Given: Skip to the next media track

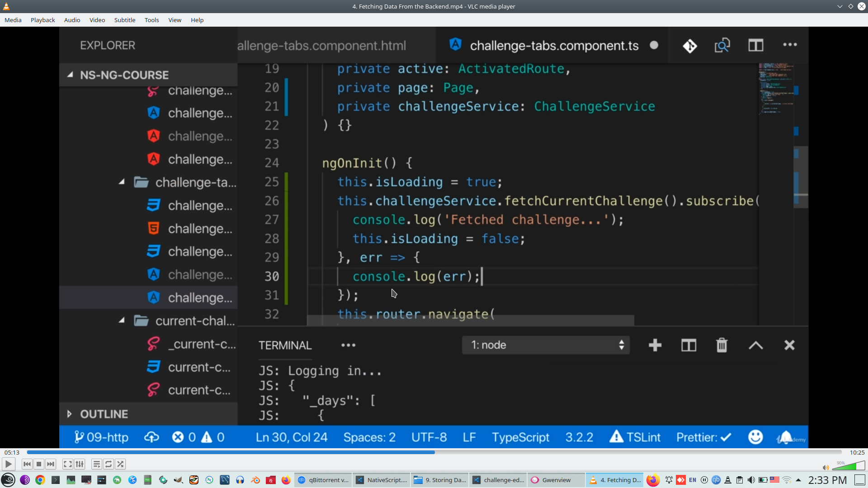Looking at the screenshot, I should [x=51, y=464].
